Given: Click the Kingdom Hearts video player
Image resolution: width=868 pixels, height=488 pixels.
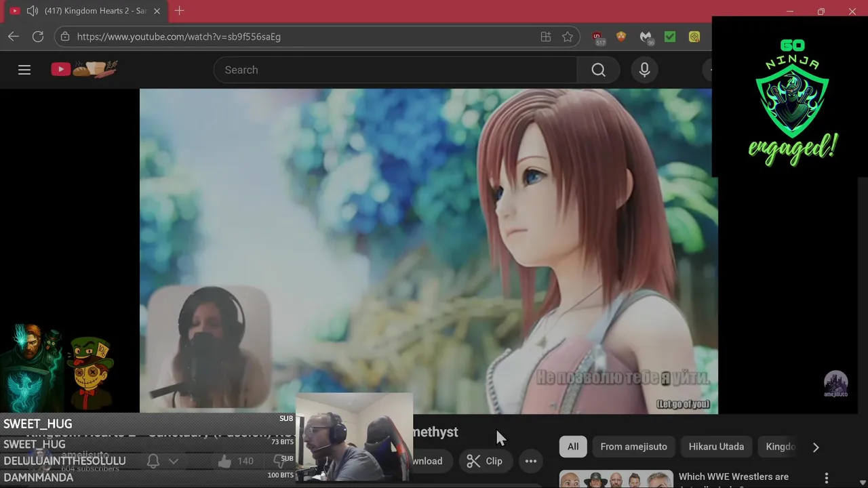Looking at the screenshot, I should pos(429,251).
